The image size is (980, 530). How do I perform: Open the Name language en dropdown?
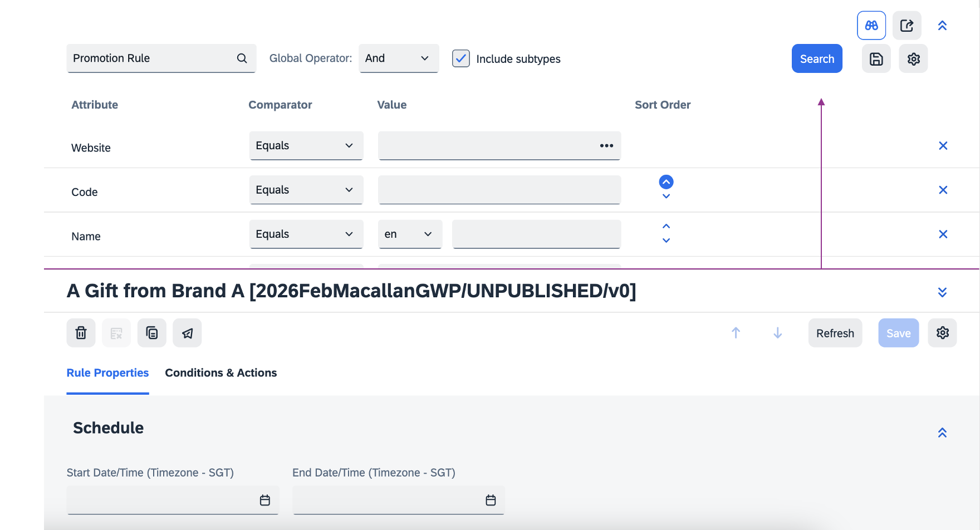click(409, 234)
